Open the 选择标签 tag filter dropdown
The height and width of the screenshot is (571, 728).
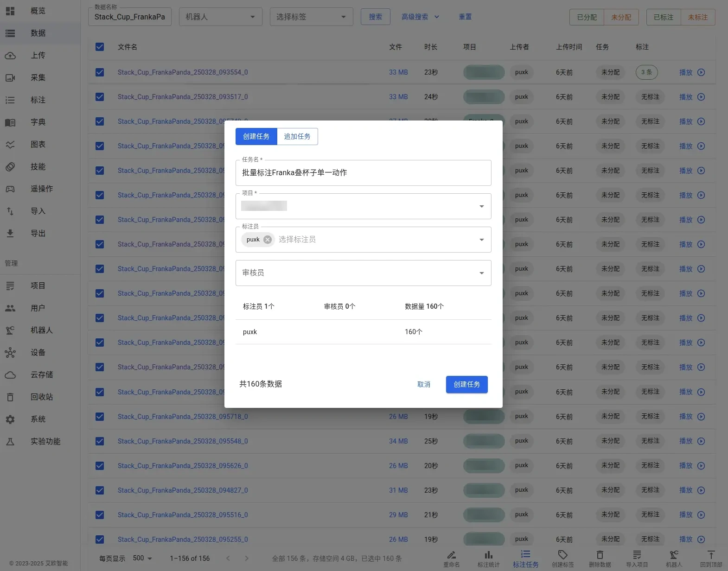(312, 17)
